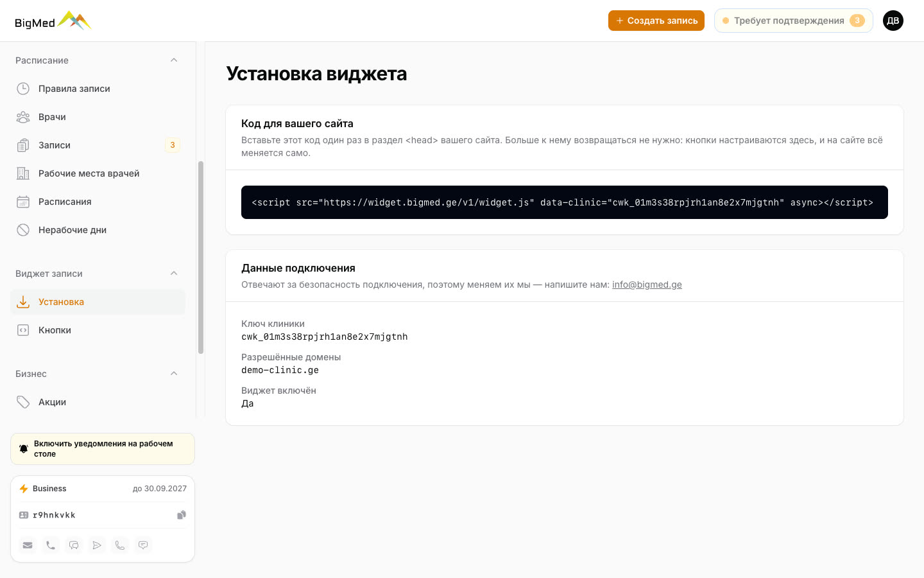The height and width of the screenshot is (578, 924).
Task: Collapse the Расписание section
Action: coord(174,60)
